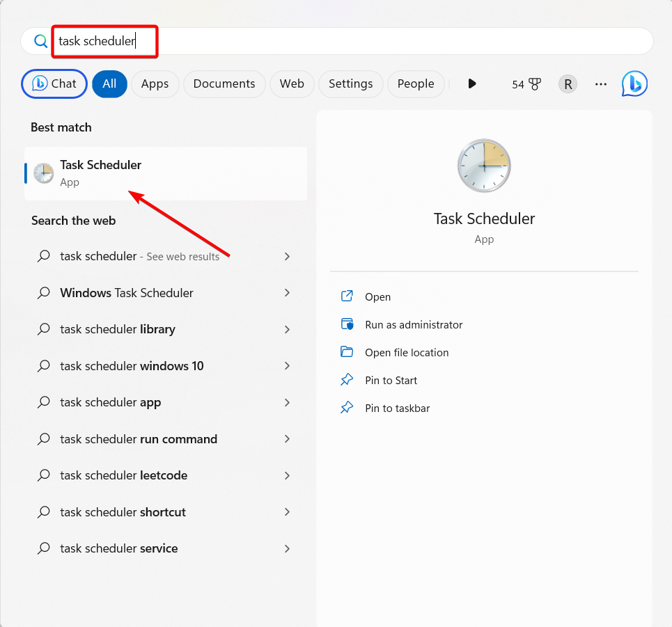The height and width of the screenshot is (627, 672).
Task: Click the large Task Scheduler clock icon
Action: tap(484, 166)
